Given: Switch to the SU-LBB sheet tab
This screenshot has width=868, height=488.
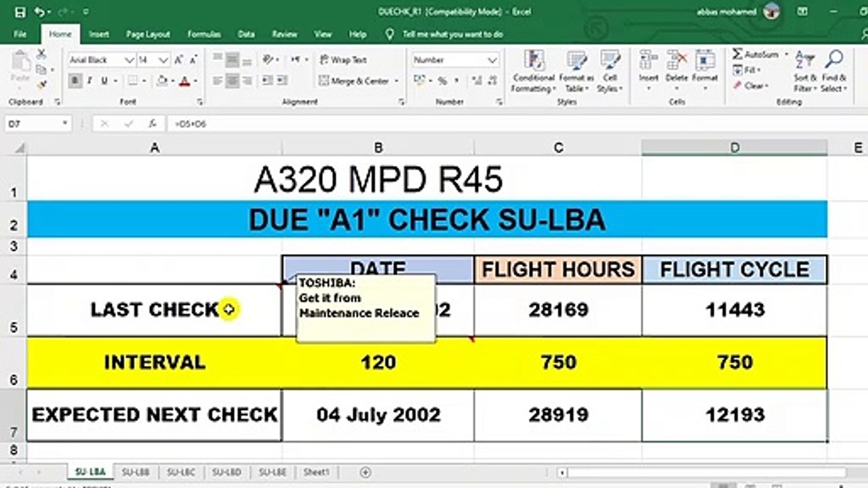Looking at the screenshot, I should [136, 472].
